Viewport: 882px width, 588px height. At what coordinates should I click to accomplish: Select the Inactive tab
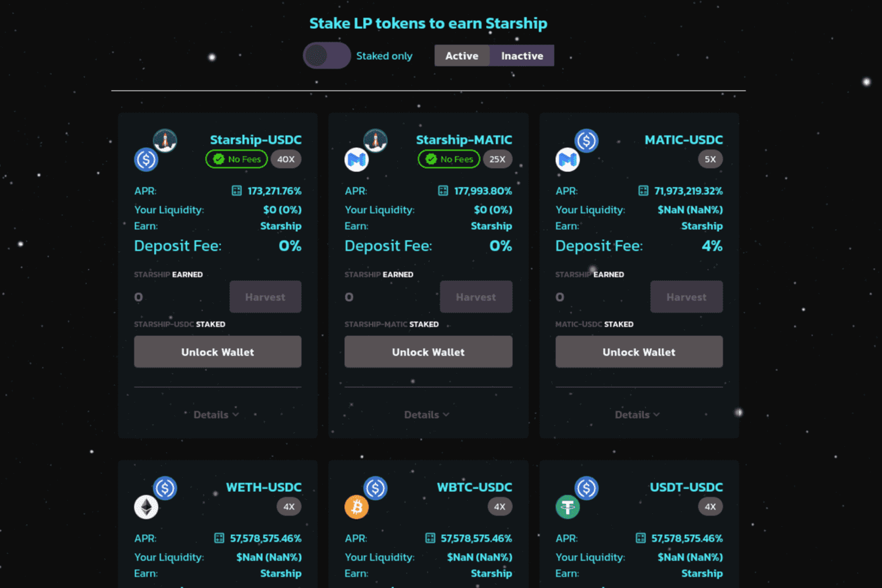click(x=522, y=56)
